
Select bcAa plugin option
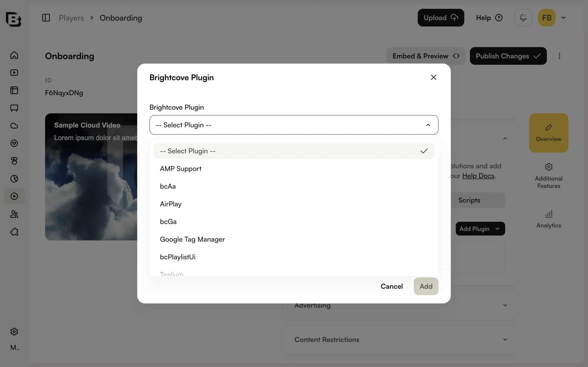pos(294,186)
